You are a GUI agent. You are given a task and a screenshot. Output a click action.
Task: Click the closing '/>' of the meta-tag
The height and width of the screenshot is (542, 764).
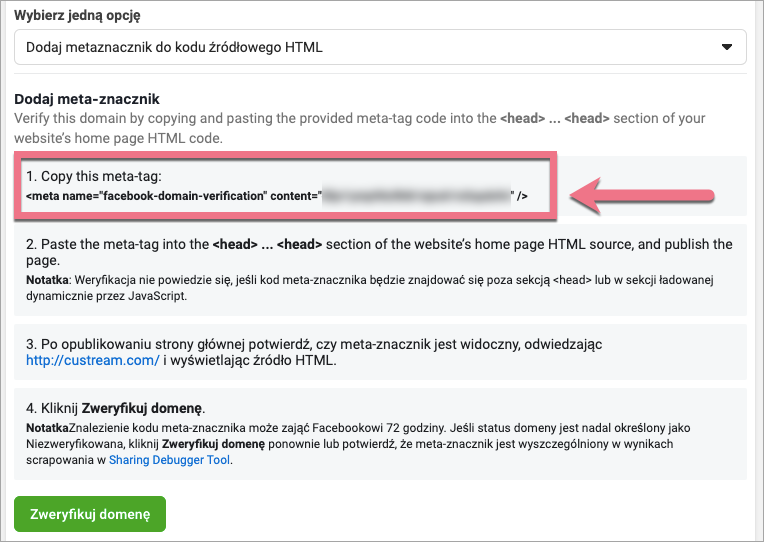pos(521,196)
